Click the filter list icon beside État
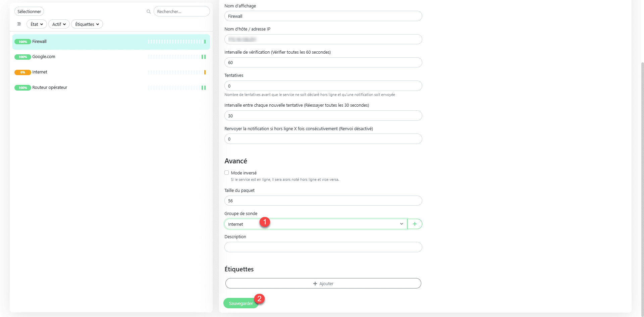The height and width of the screenshot is (317, 644). (x=19, y=24)
